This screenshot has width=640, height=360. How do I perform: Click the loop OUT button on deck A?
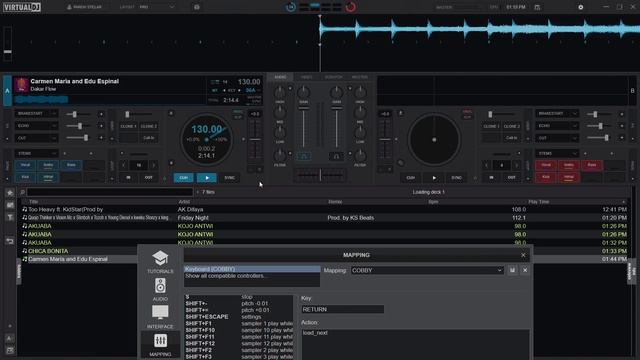[x=149, y=178]
